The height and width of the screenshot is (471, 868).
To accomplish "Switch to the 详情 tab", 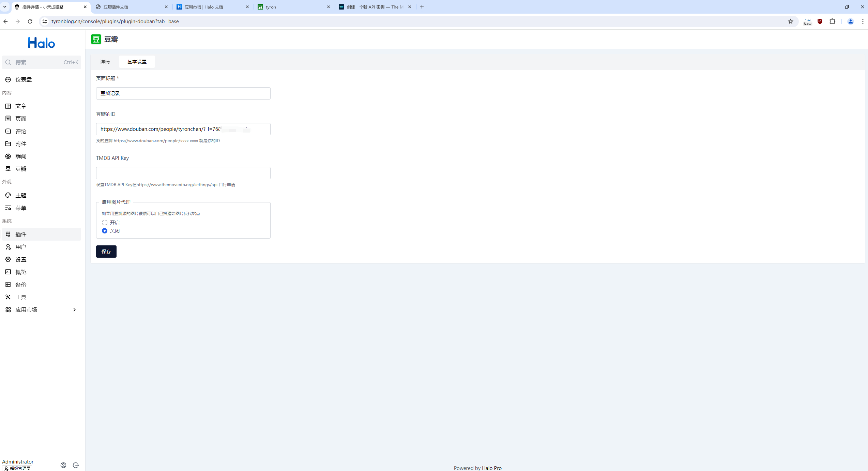I will coord(105,62).
